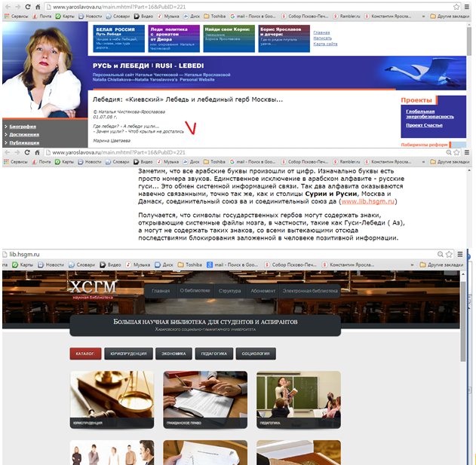Expand the » bookmarks overflow in the topmost bookmarks bar

point(423,17)
